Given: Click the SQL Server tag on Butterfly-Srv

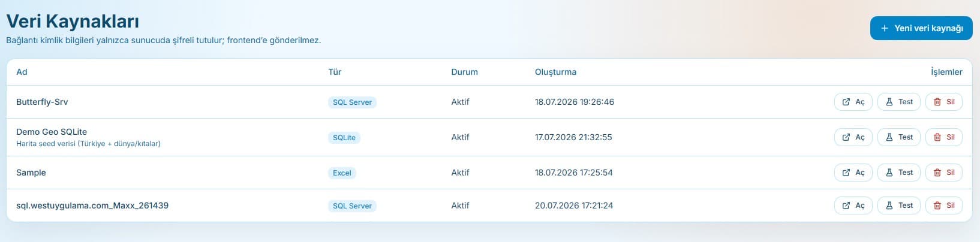Looking at the screenshot, I should [x=352, y=102].
